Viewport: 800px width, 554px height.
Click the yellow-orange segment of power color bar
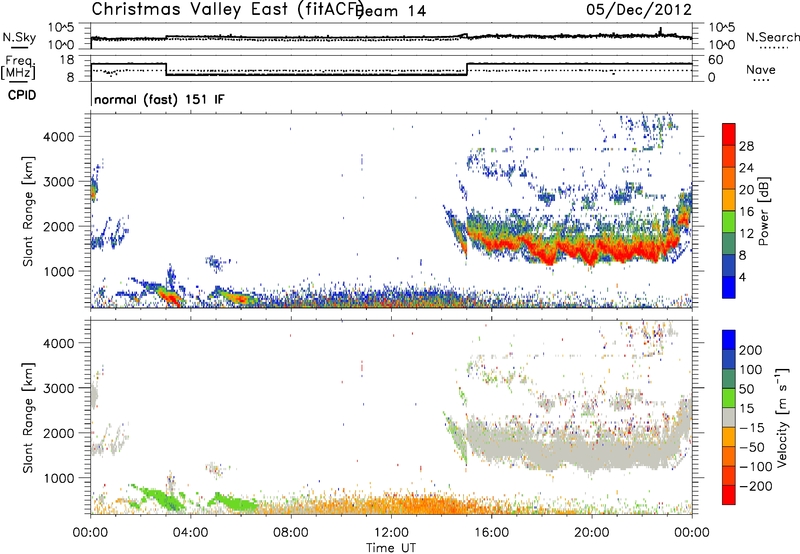(729, 200)
